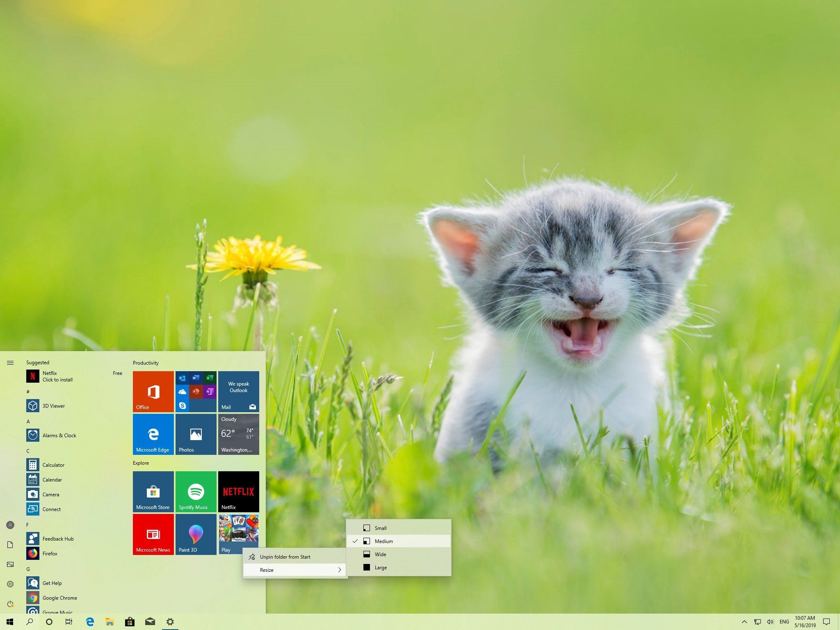Launch Spotify Music from the Explore section
The height and width of the screenshot is (630, 840).
click(196, 491)
